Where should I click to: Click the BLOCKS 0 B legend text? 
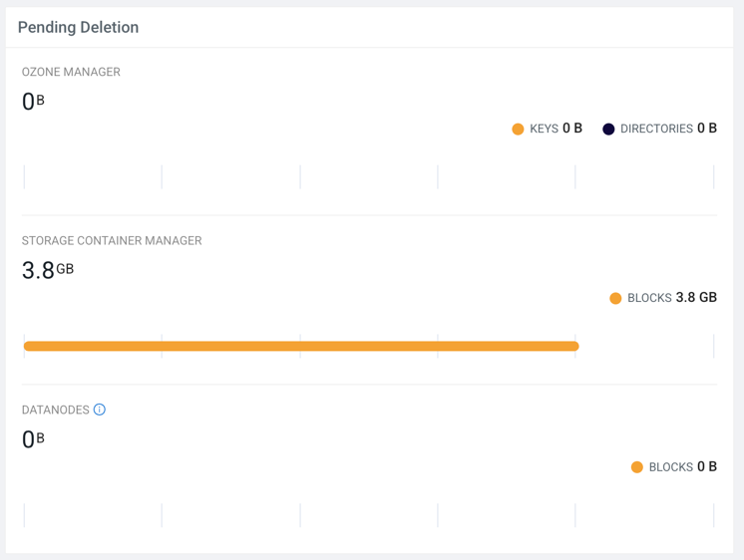click(x=682, y=467)
